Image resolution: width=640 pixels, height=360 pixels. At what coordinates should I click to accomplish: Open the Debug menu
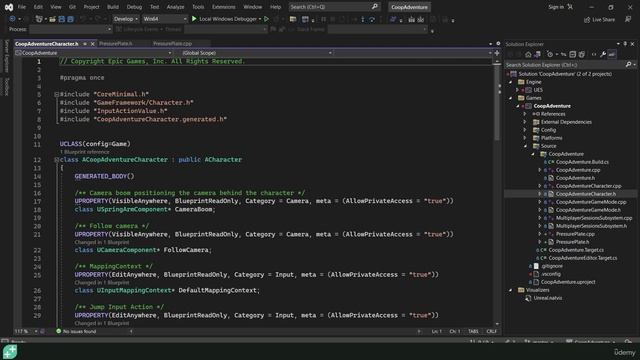click(x=134, y=7)
